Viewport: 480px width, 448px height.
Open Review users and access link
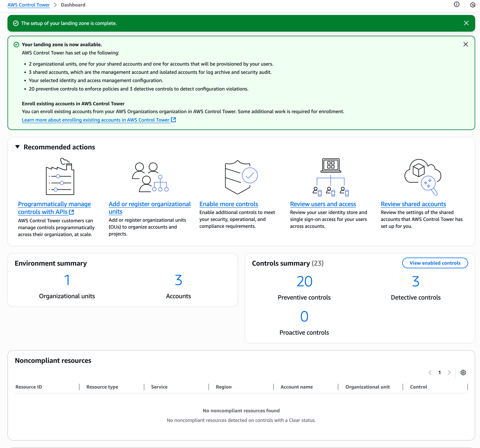coord(323,204)
